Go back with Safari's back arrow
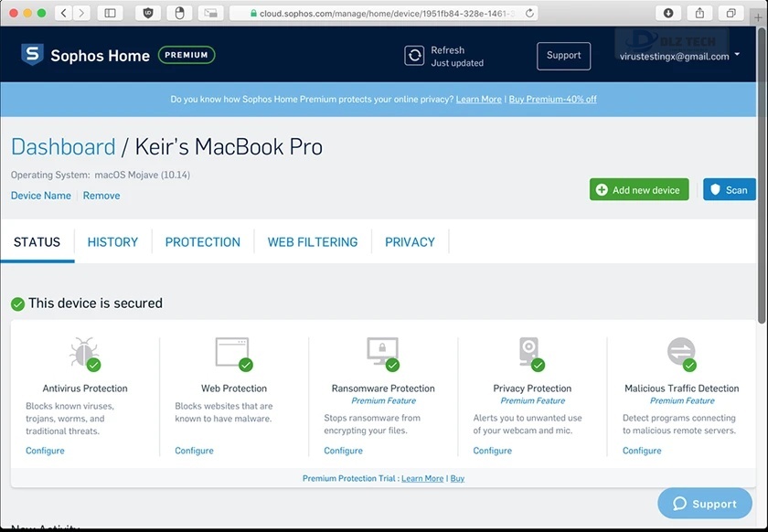The image size is (768, 532). tap(64, 13)
